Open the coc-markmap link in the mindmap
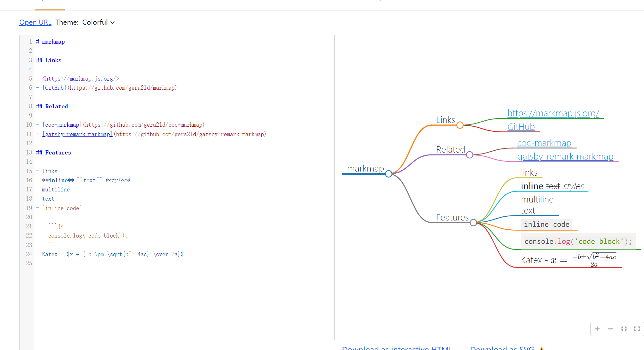This screenshot has height=350, width=644. click(544, 143)
